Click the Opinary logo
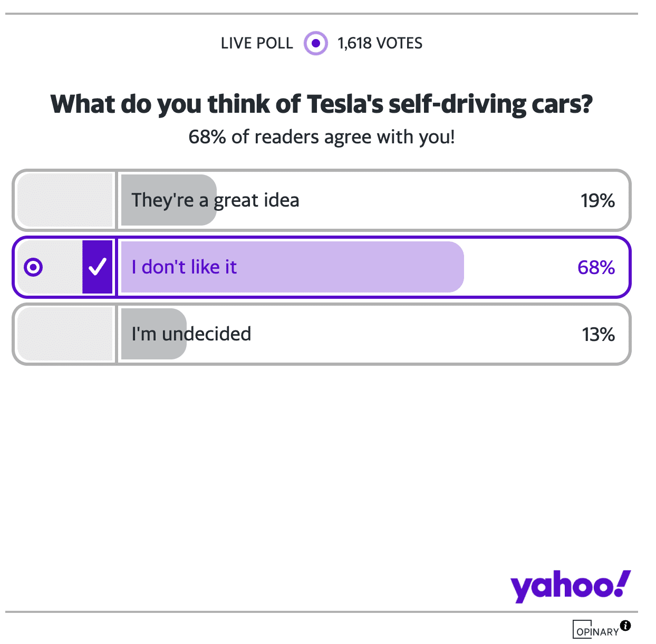This screenshot has width=656, height=644. pos(596,630)
